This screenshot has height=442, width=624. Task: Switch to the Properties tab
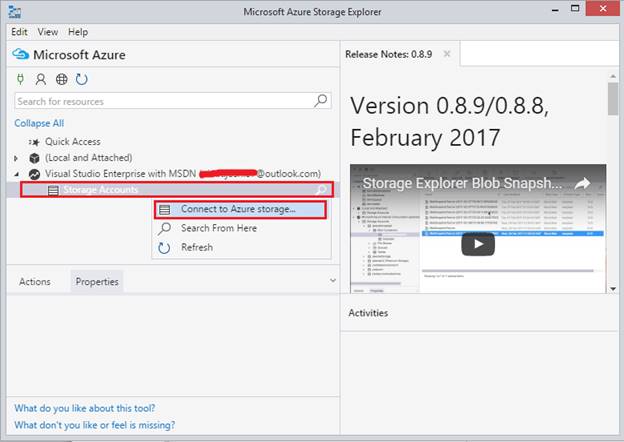click(x=97, y=282)
